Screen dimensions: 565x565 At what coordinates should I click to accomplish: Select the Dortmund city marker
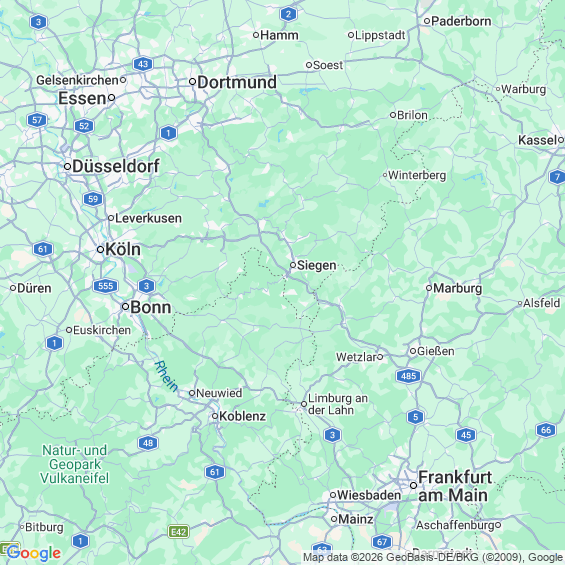[193, 82]
